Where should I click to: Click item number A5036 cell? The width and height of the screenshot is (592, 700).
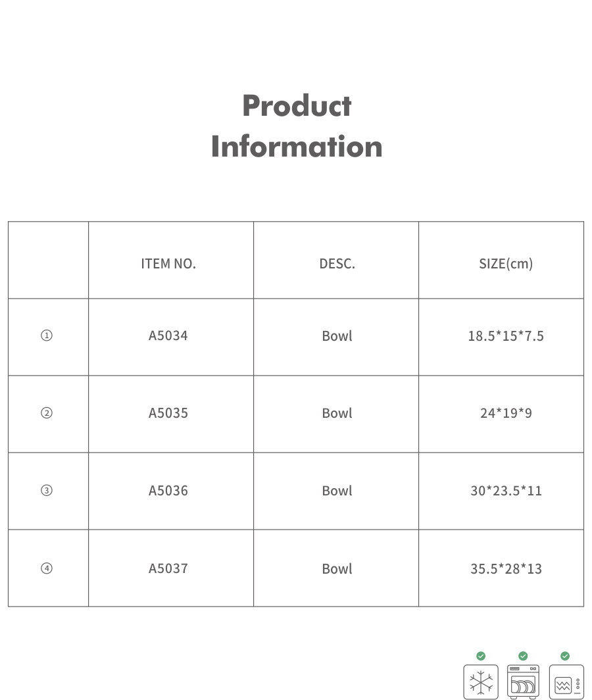[x=168, y=491]
